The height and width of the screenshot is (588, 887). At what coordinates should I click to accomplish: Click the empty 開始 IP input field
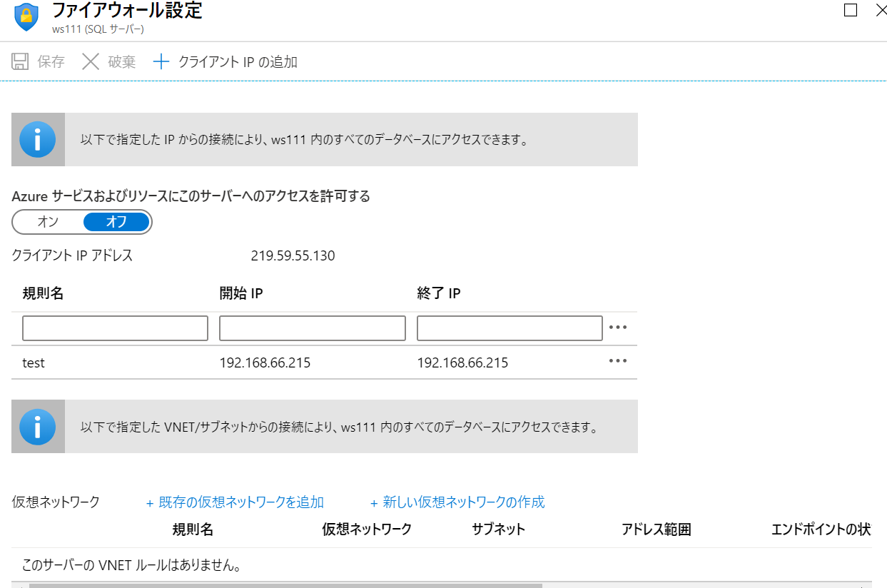click(x=312, y=328)
